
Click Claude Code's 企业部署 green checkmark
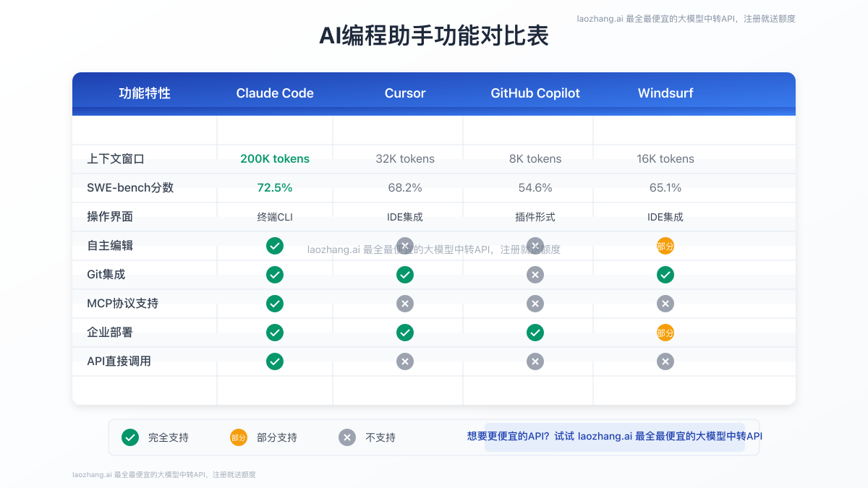tap(275, 333)
